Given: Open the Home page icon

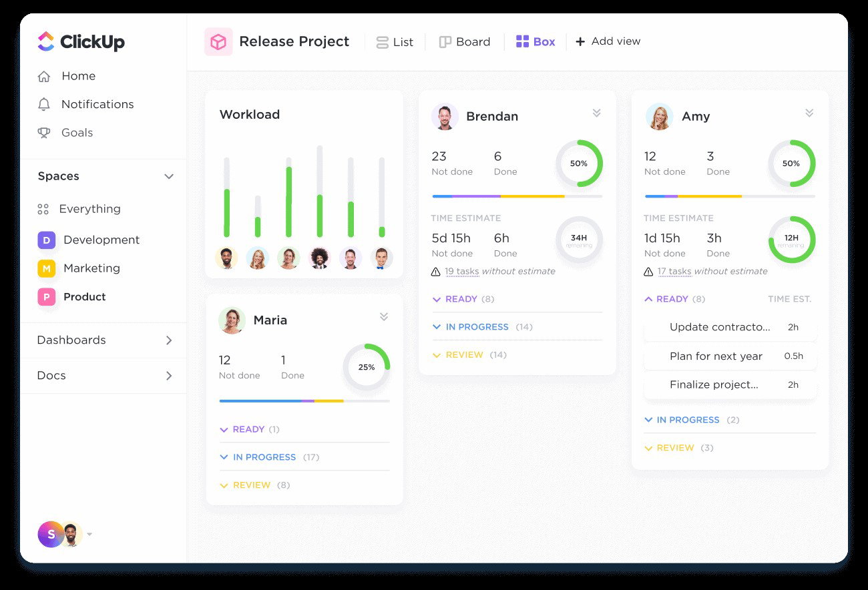Looking at the screenshot, I should [x=43, y=76].
